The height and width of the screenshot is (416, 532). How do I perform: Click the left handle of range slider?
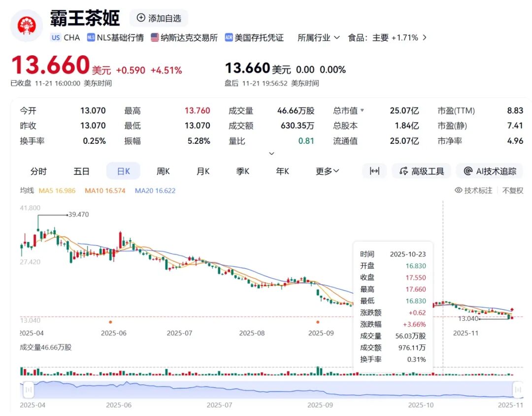(x=29, y=389)
